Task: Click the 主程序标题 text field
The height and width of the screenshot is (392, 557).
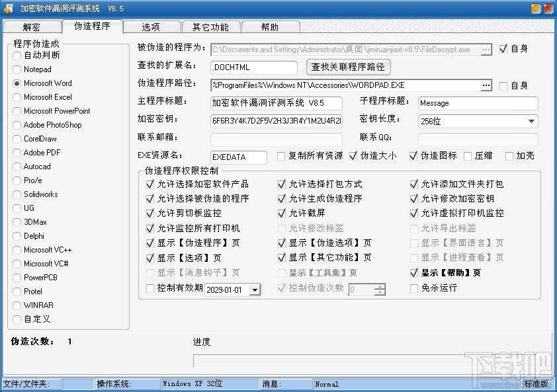Action: coord(277,103)
